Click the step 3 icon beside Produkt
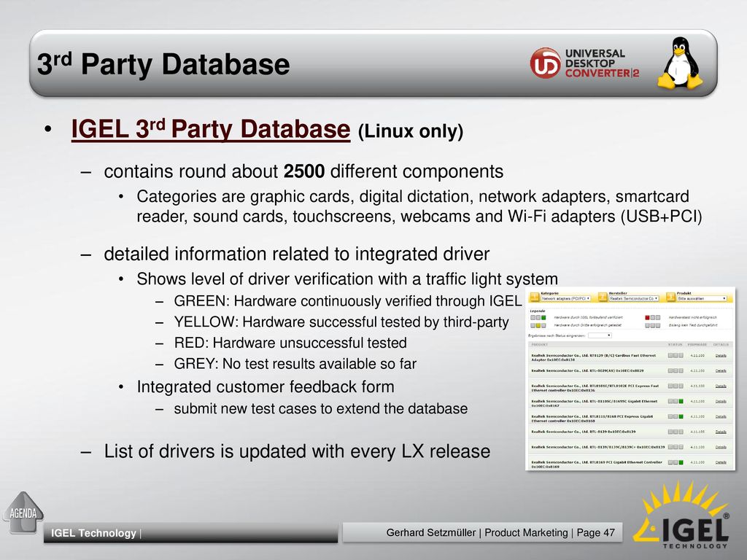 (x=671, y=297)
